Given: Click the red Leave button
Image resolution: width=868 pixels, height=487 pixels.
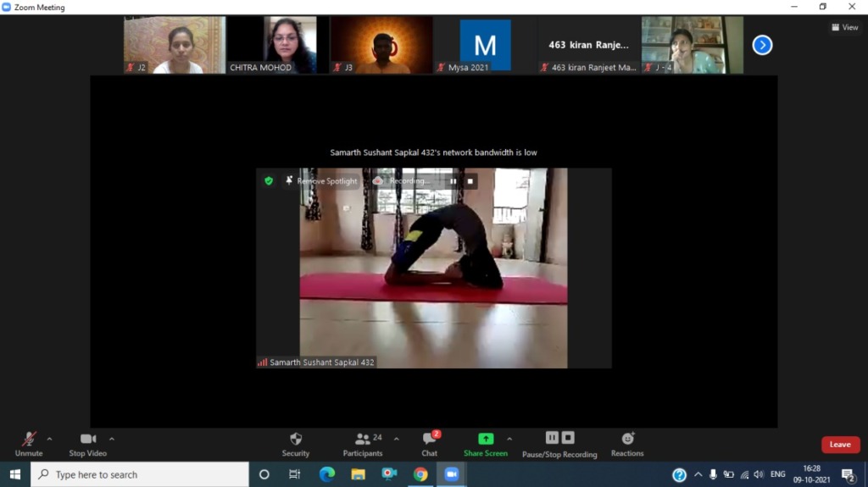Looking at the screenshot, I should point(840,445).
